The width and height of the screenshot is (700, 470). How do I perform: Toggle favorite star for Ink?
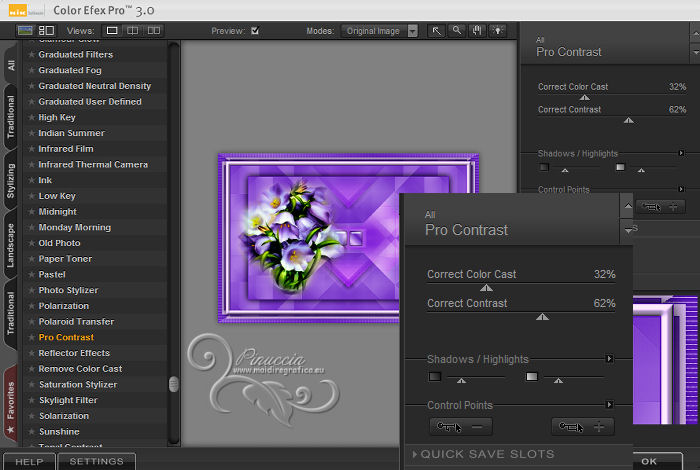point(31,180)
